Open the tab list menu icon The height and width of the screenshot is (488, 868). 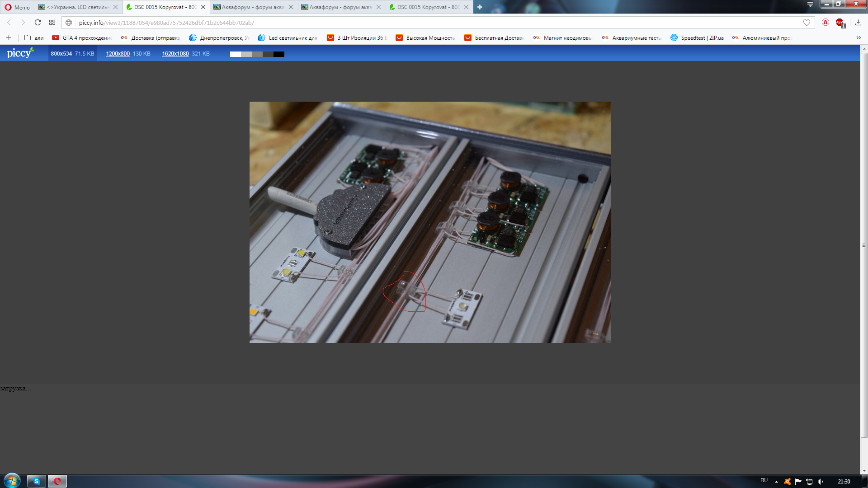click(810, 5)
